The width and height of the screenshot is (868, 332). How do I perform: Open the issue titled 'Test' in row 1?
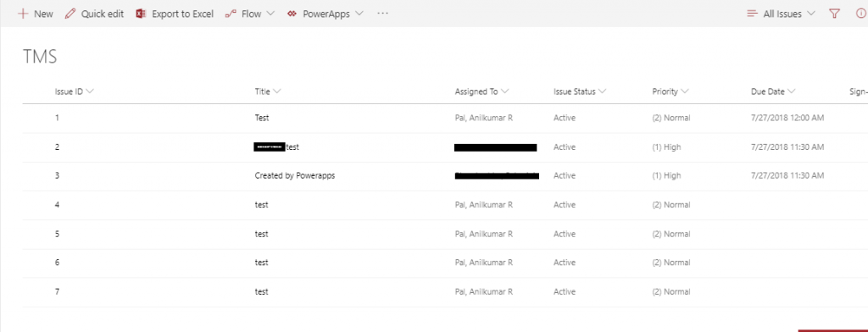262,118
